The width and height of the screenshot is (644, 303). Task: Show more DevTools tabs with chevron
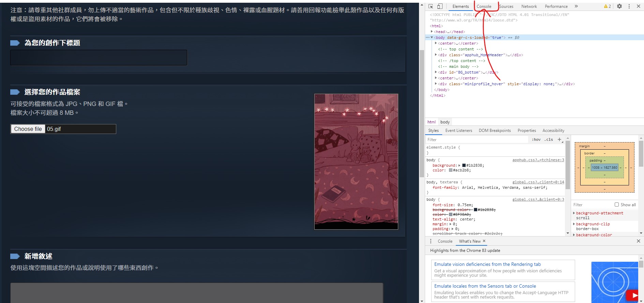576,6
